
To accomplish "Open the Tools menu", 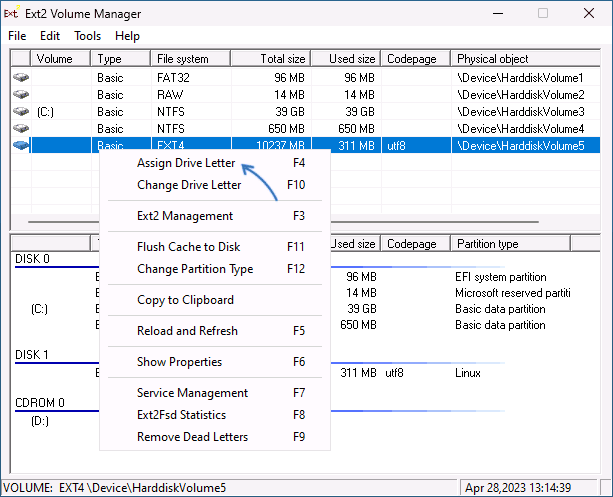I will pyautogui.click(x=88, y=36).
